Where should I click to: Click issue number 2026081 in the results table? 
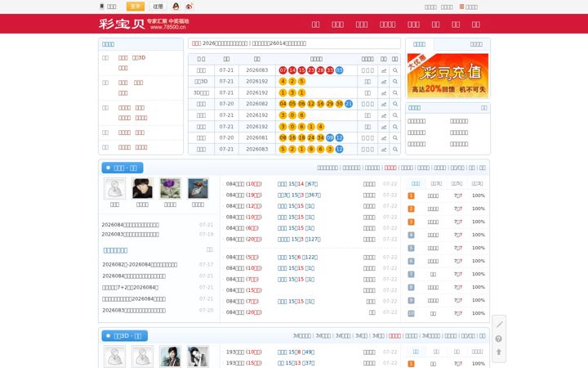pos(257,138)
